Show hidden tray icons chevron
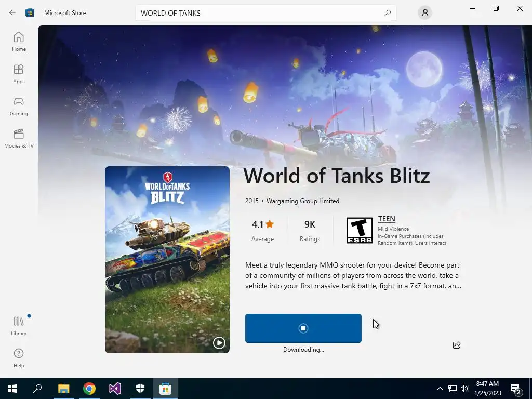This screenshot has width=532, height=399. click(440, 389)
